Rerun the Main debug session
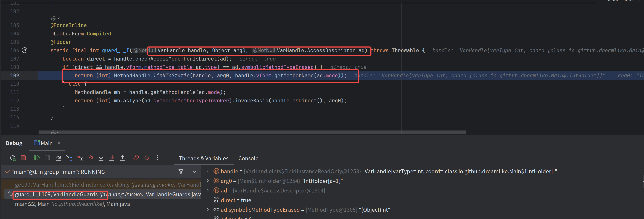The height and width of the screenshot is (219, 644). [13, 158]
